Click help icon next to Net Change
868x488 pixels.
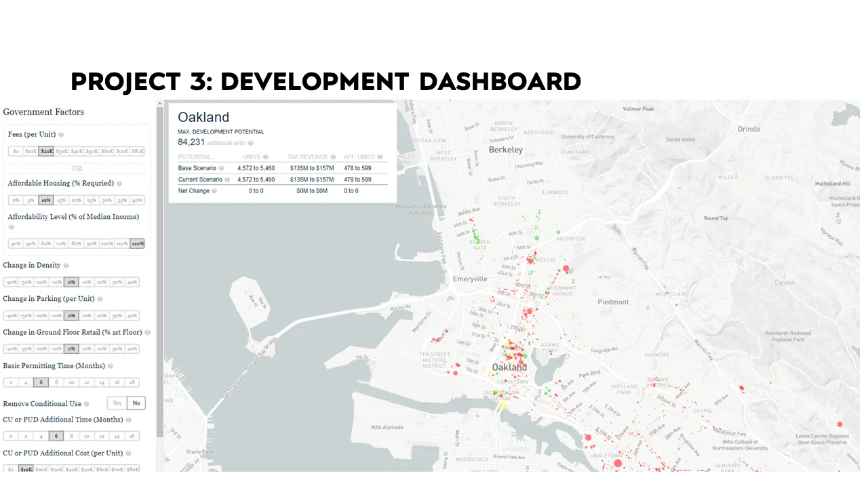point(214,191)
